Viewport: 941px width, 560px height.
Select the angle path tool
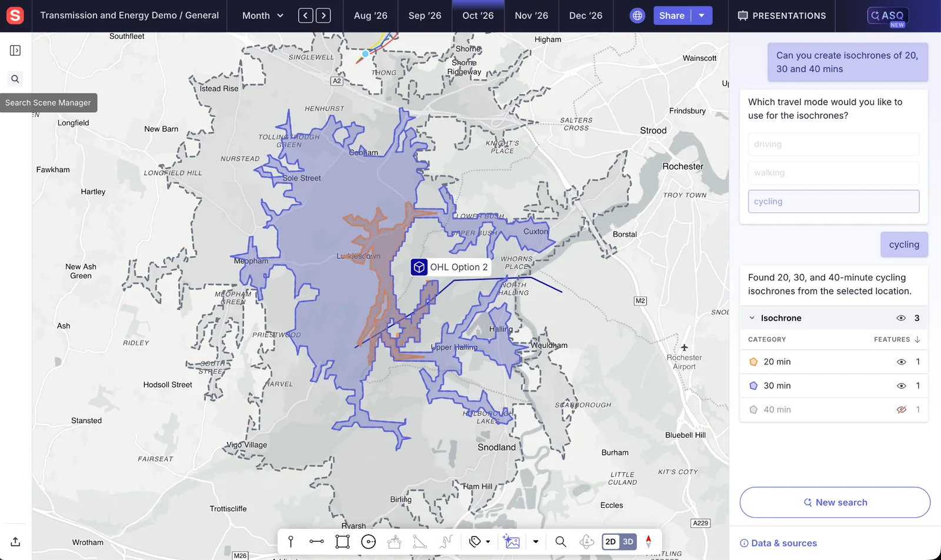pyautogui.click(x=420, y=541)
